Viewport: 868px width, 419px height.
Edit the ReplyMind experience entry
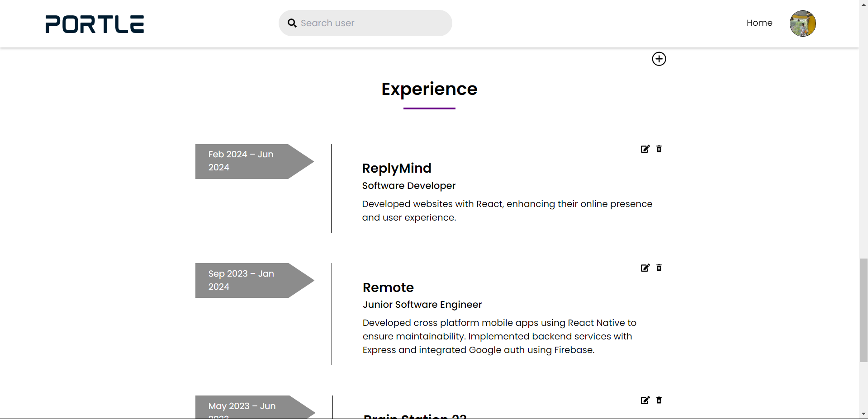645,149
